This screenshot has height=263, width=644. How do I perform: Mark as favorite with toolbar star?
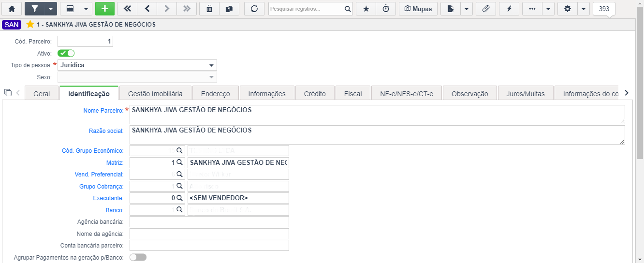(x=366, y=9)
